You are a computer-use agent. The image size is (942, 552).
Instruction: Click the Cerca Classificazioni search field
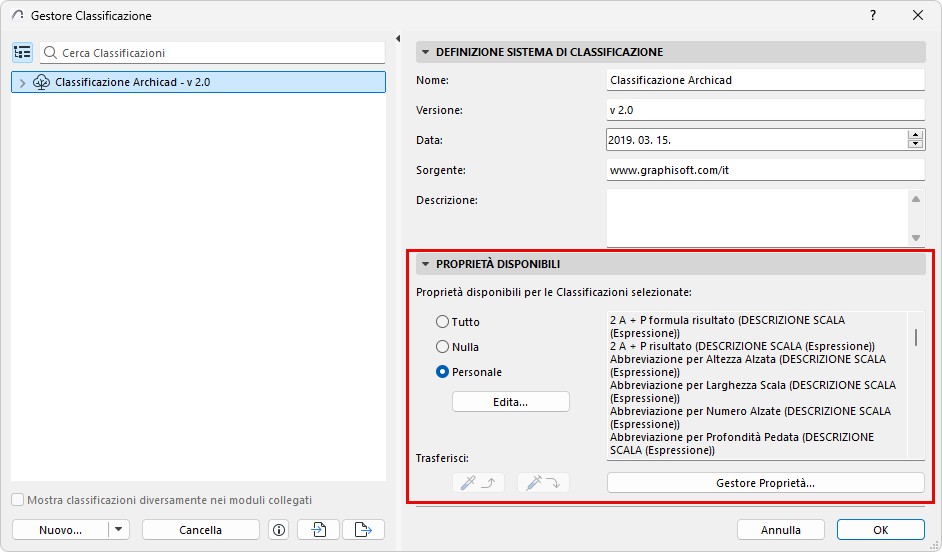point(212,53)
